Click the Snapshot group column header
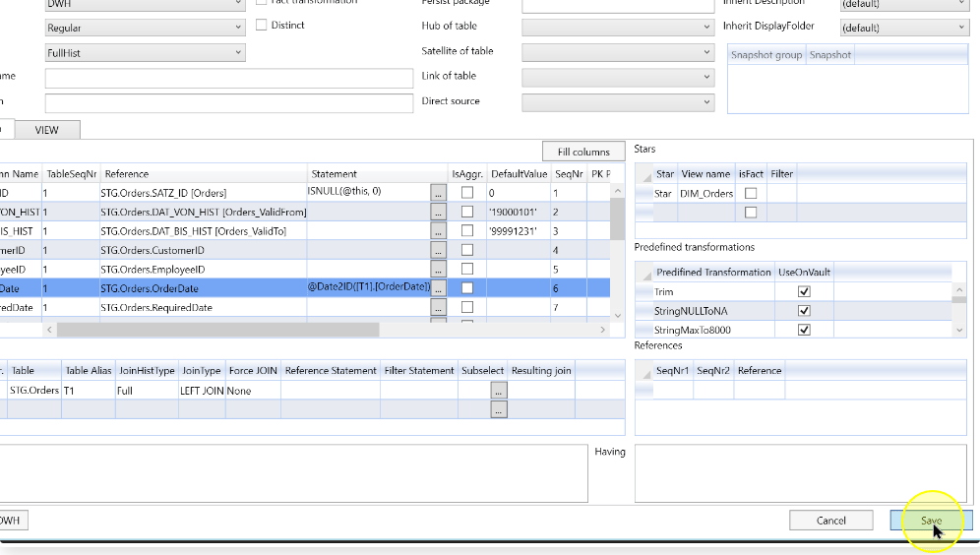980x555 pixels. [766, 55]
